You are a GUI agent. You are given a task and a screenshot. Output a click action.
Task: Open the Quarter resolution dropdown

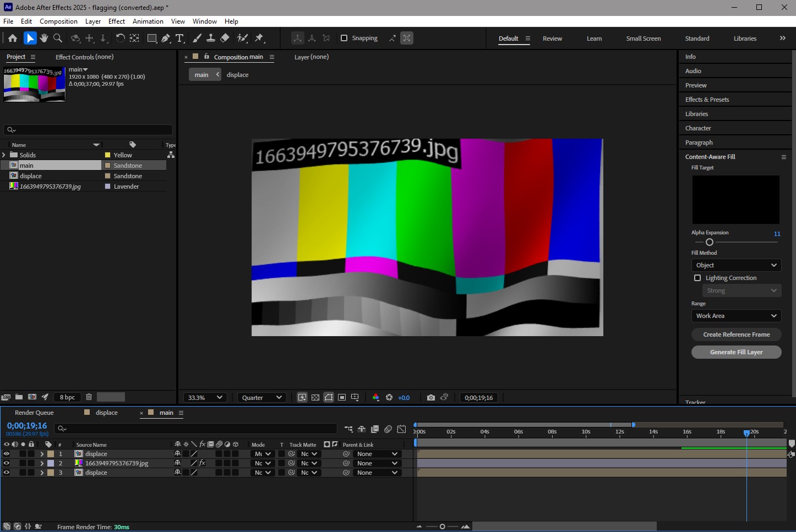click(261, 398)
